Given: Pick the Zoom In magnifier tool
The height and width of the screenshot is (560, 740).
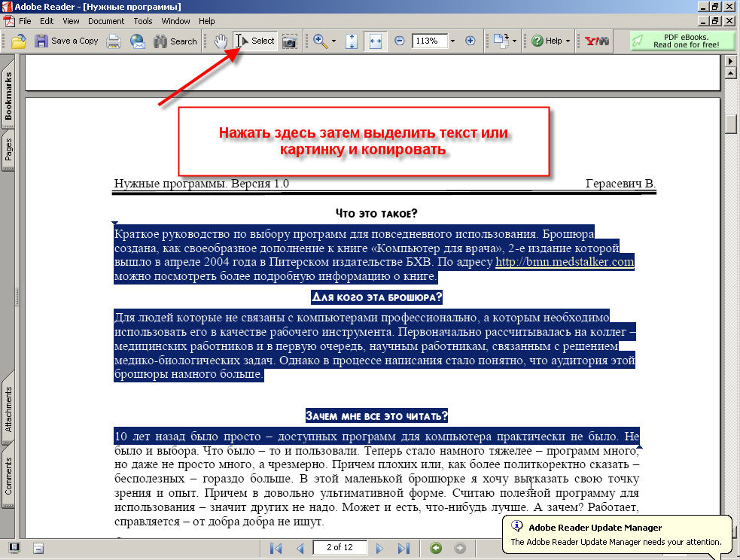Looking at the screenshot, I should click(320, 41).
